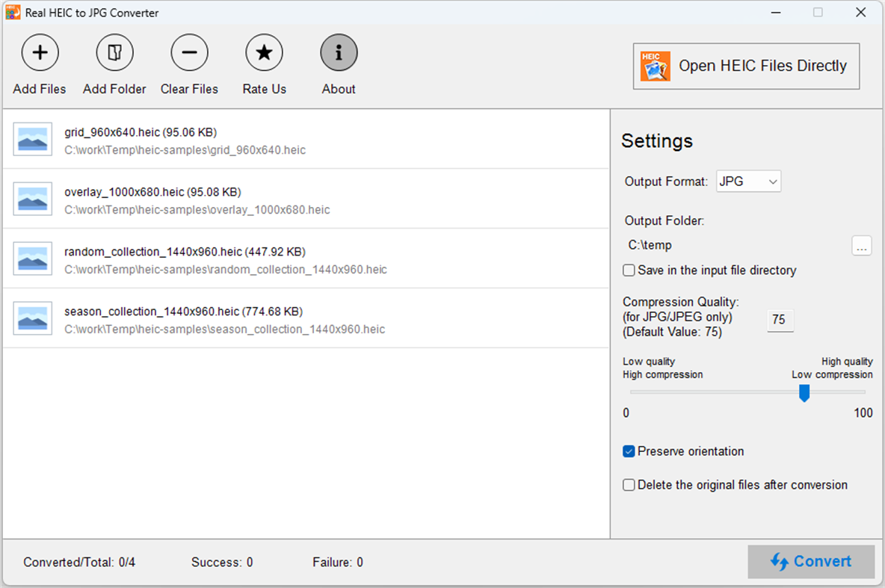Open Rate Us via the star icon

pos(264,52)
